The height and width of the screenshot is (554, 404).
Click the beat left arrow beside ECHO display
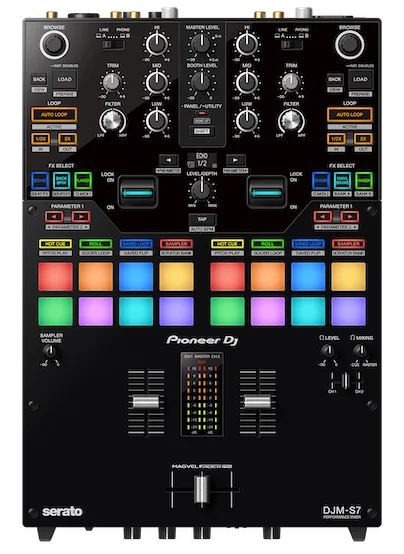pyautogui.click(x=169, y=160)
